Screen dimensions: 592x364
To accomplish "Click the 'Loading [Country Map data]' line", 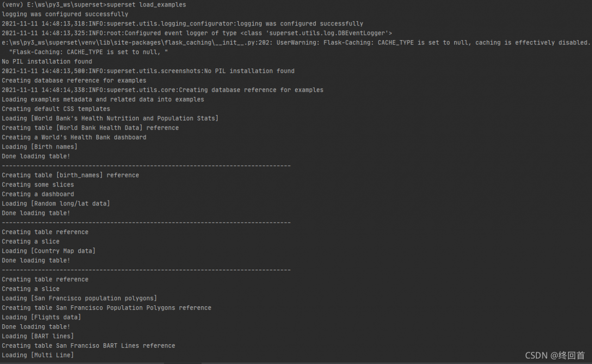I will click(49, 251).
